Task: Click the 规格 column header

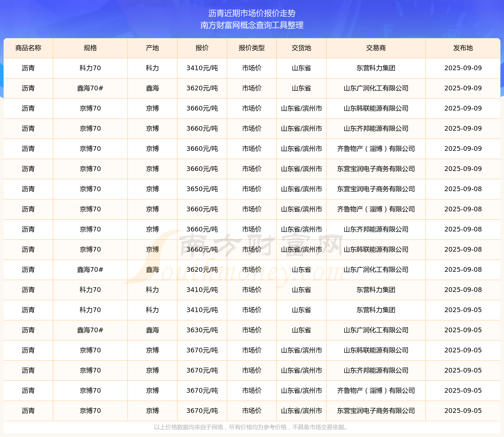Action: point(90,48)
